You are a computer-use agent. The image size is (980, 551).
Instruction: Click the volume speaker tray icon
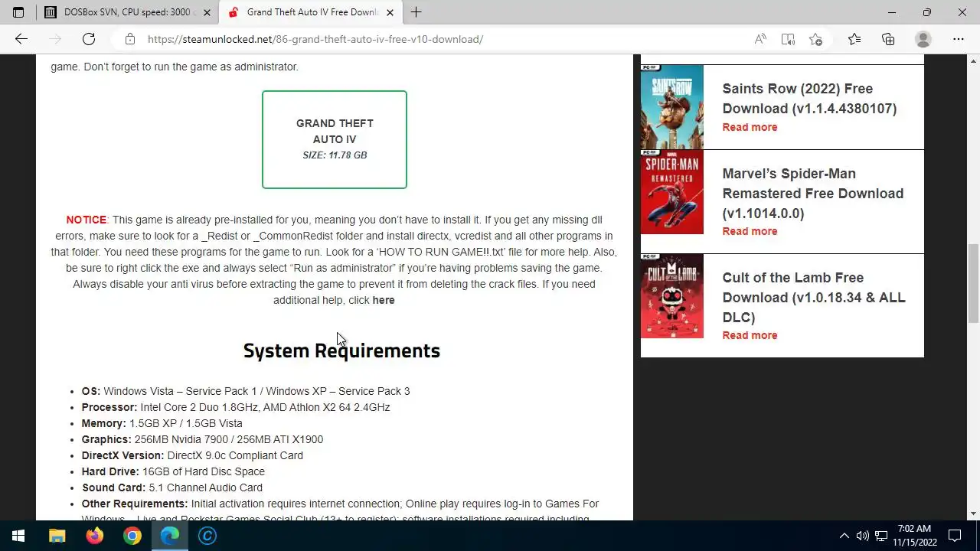tap(863, 536)
